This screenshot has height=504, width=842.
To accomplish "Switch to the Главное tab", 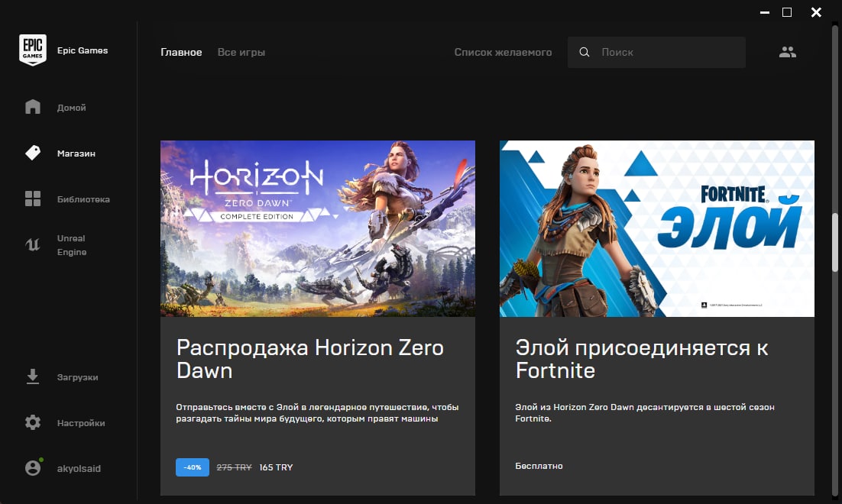I will pyautogui.click(x=181, y=52).
